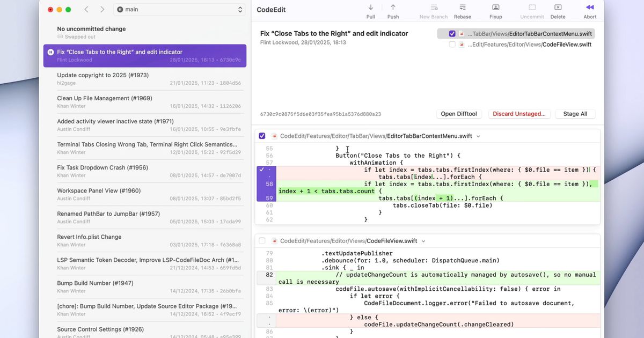Uncheck EditorTabBarContextMenu.swift in the file list
Viewport: 644px width, 338px height.
point(452,34)
